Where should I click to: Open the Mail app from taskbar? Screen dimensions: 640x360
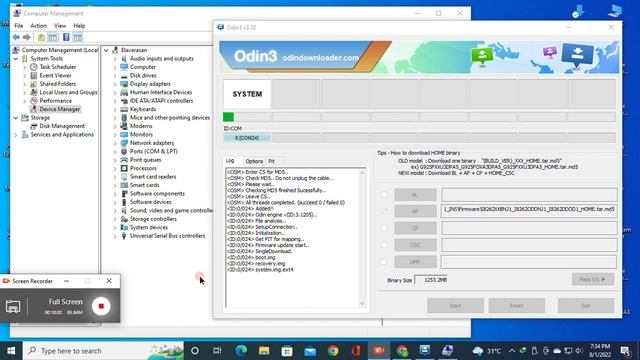310,351
